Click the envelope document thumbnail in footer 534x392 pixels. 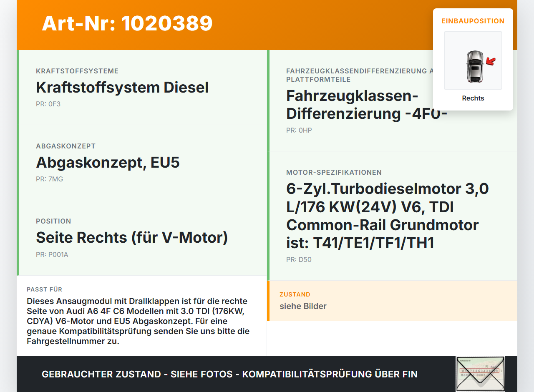(x=480, y=374)
